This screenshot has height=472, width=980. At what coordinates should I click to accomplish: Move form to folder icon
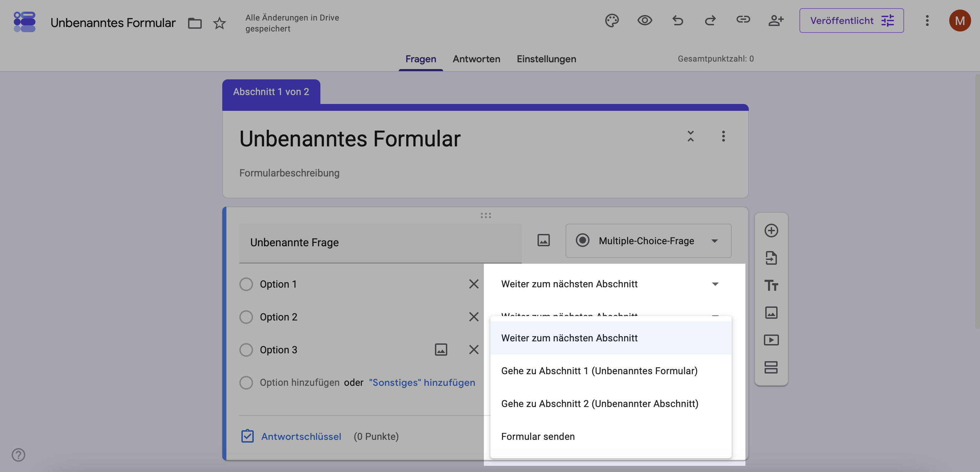(195, 23)
